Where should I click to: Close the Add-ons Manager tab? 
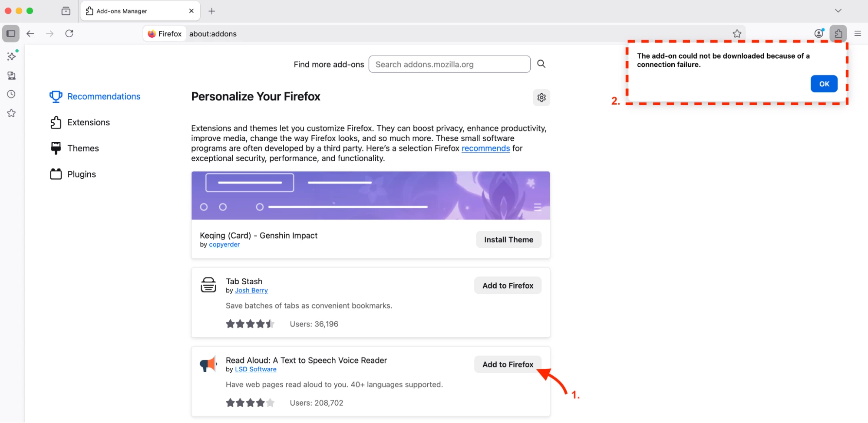click(x=191, y=11)
